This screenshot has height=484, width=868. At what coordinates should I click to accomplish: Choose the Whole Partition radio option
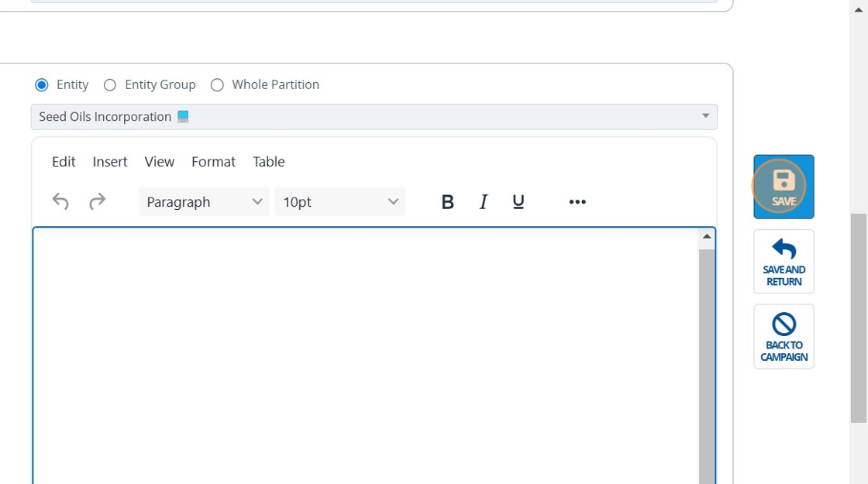(217, 85)
